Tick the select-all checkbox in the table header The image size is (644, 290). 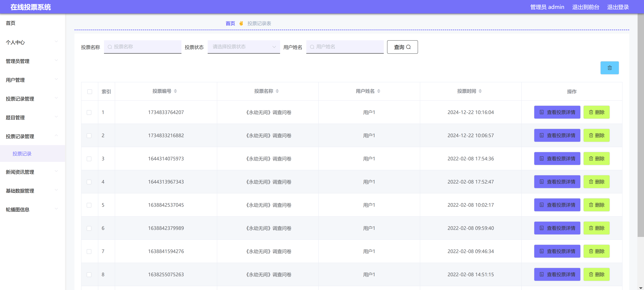[90, 92]
